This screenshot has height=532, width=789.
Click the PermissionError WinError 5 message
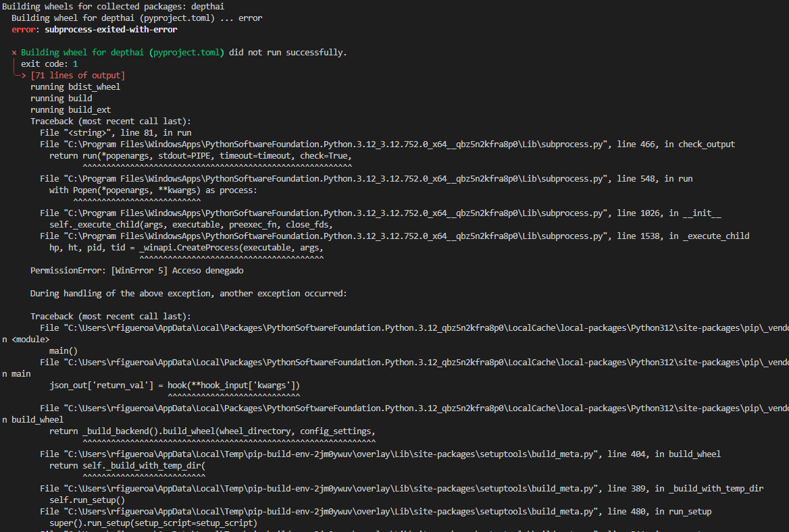pyautogui.click(x=136, y=271)
